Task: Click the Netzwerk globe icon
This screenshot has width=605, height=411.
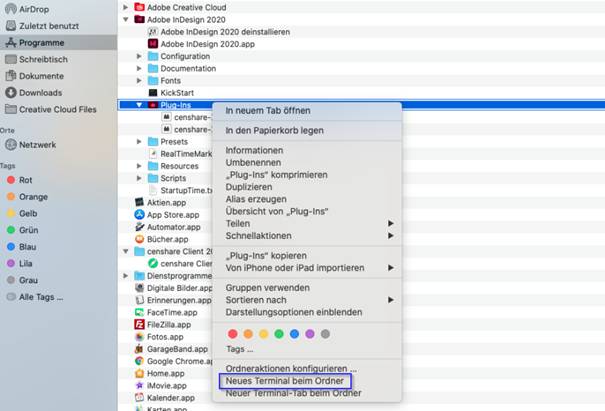Action: (11, 145)
